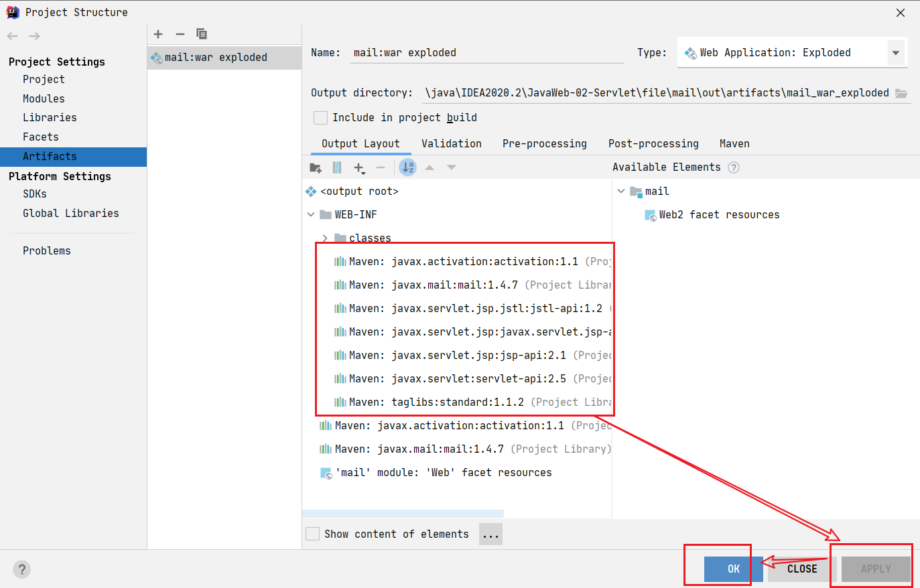Click the remove artifact minus icon

click(180, 34)
